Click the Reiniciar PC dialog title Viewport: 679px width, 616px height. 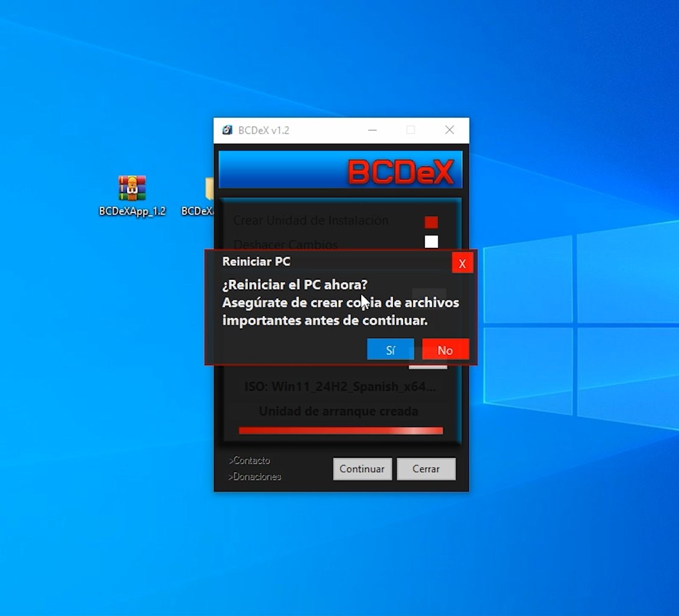[x=256, y=262]
